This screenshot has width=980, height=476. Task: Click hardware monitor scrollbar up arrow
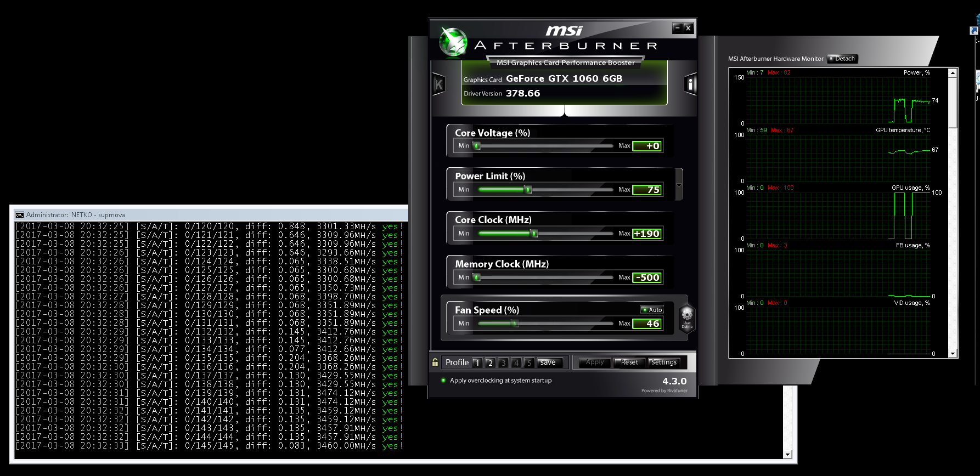(953, 73)
